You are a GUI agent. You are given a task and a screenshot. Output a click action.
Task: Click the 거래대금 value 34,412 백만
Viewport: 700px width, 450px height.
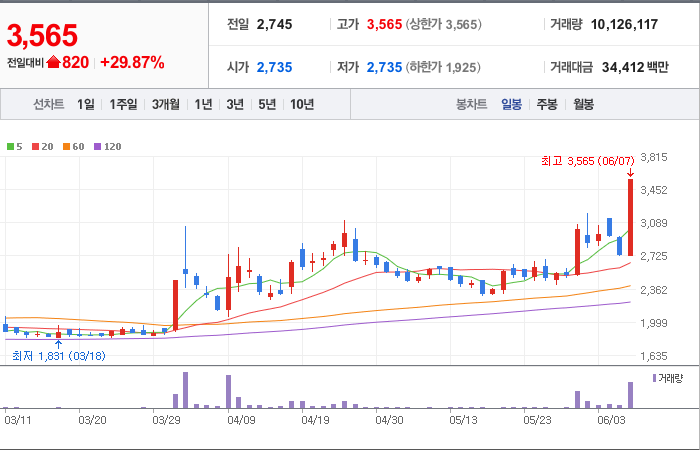[x=635, y=67]
